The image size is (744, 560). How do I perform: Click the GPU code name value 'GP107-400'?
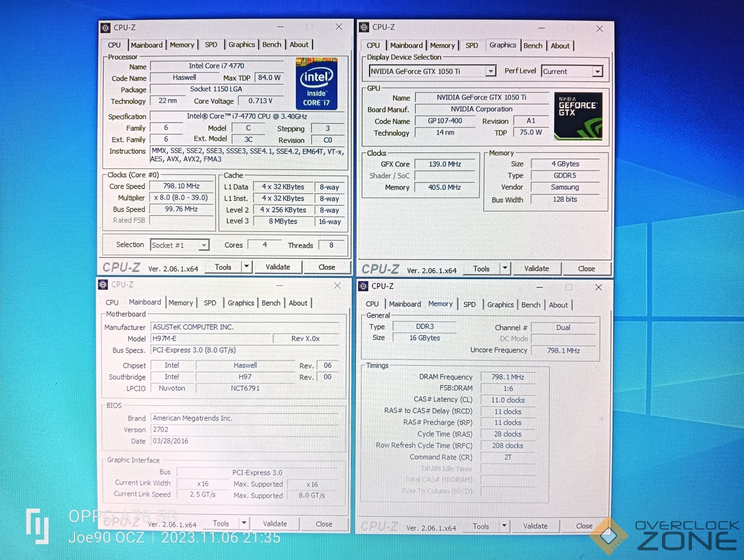445,120
